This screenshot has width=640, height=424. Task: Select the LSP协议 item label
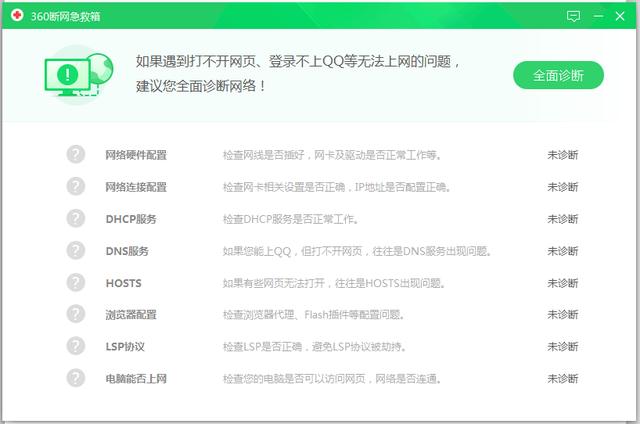125,347
